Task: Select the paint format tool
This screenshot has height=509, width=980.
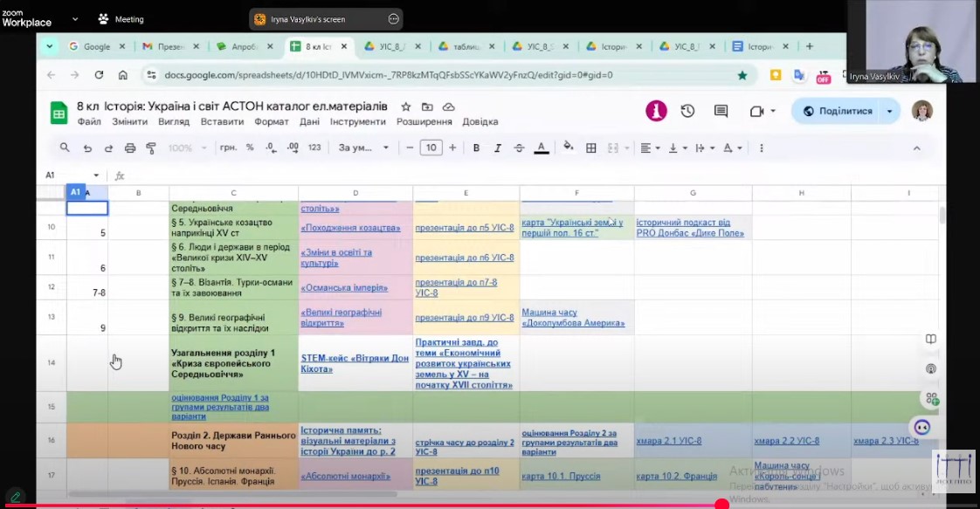Action: point(151,148)
